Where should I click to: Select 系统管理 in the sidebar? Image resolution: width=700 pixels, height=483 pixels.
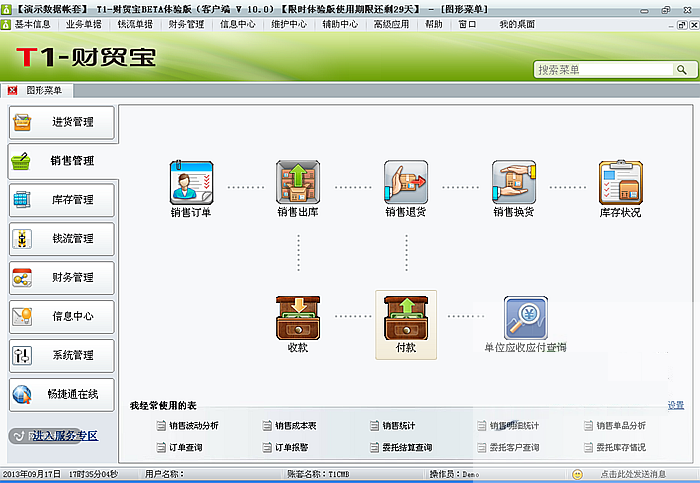tap(62, 355)
